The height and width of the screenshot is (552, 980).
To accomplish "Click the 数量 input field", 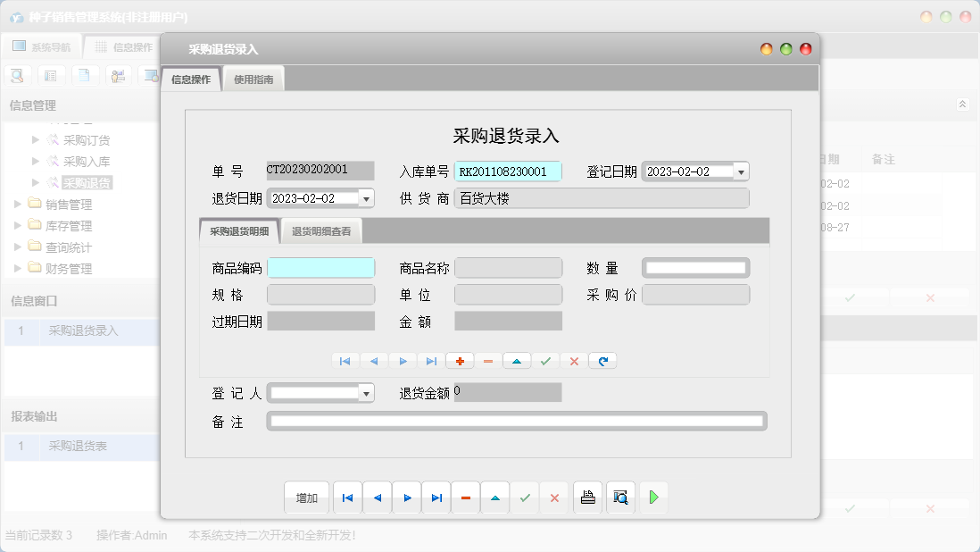I will [695, 268].
